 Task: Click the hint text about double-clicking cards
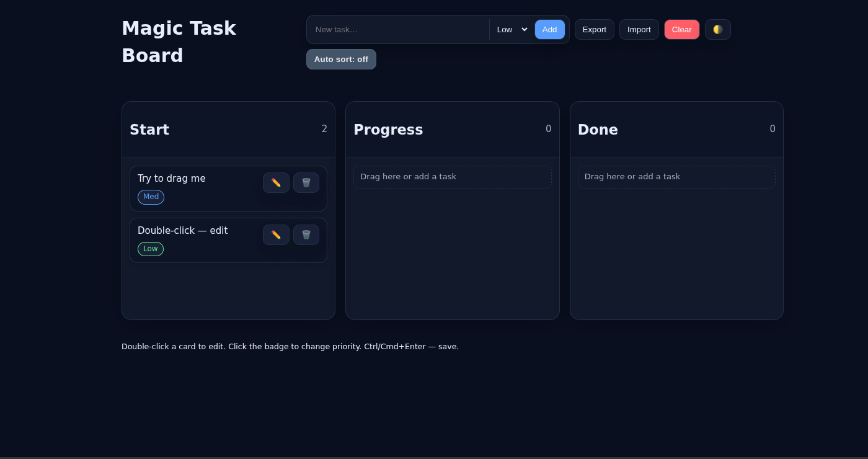(x=290, y=347)
